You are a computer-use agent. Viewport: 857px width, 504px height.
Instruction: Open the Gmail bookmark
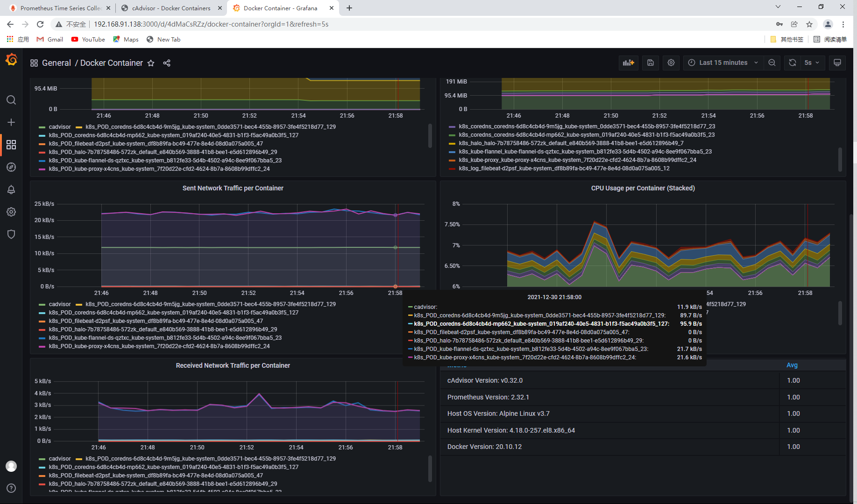click(50, 40)
